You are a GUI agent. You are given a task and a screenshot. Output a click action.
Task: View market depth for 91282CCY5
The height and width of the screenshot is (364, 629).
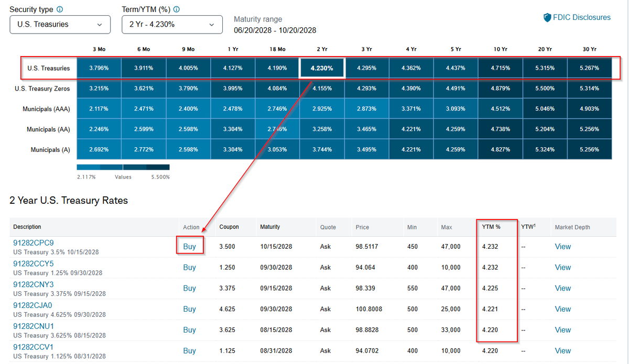(x=563, y=267)
